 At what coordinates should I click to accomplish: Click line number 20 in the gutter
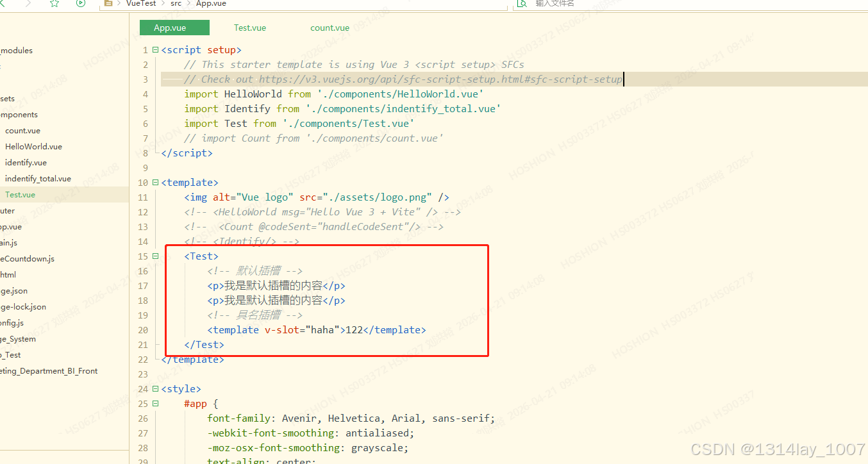click(143, 330)
